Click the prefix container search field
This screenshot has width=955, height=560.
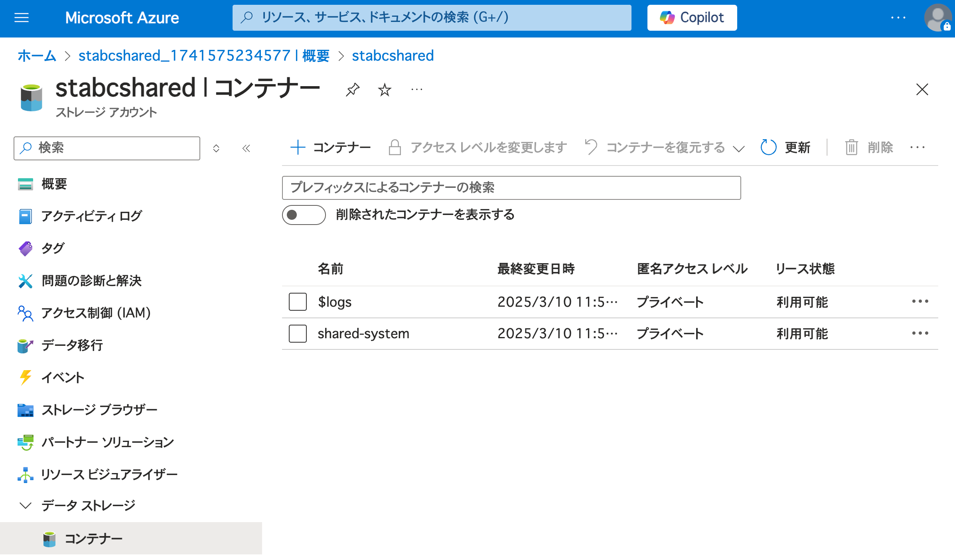point(511,187)
